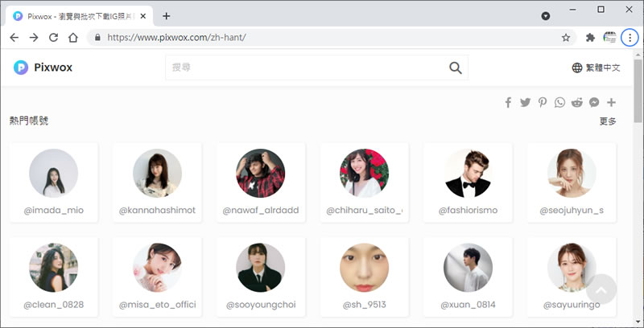Open @seojuhyun_s profile link
Screen dimensions: 644x328
(572, 211)
